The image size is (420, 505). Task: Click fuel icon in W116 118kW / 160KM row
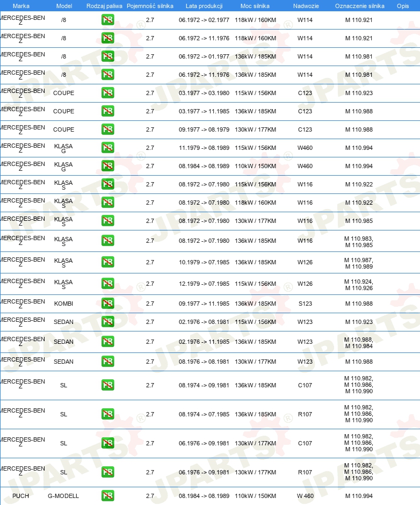pos(107,203)
